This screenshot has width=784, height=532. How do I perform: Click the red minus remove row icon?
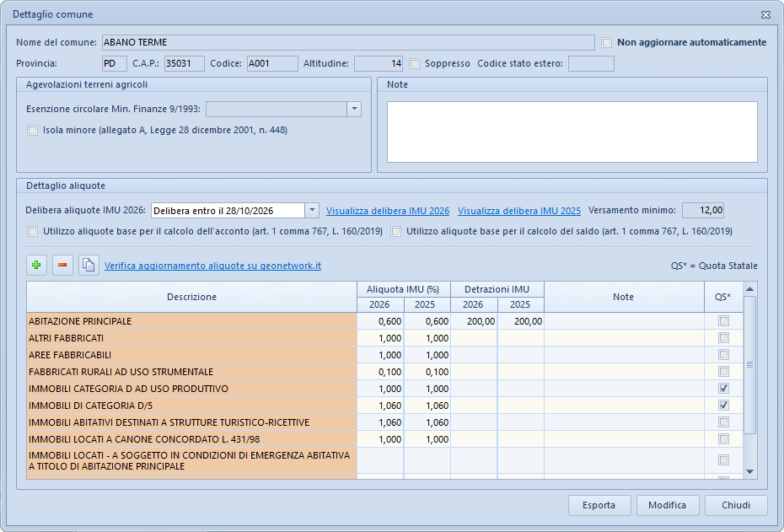click(x=62, y=266)
